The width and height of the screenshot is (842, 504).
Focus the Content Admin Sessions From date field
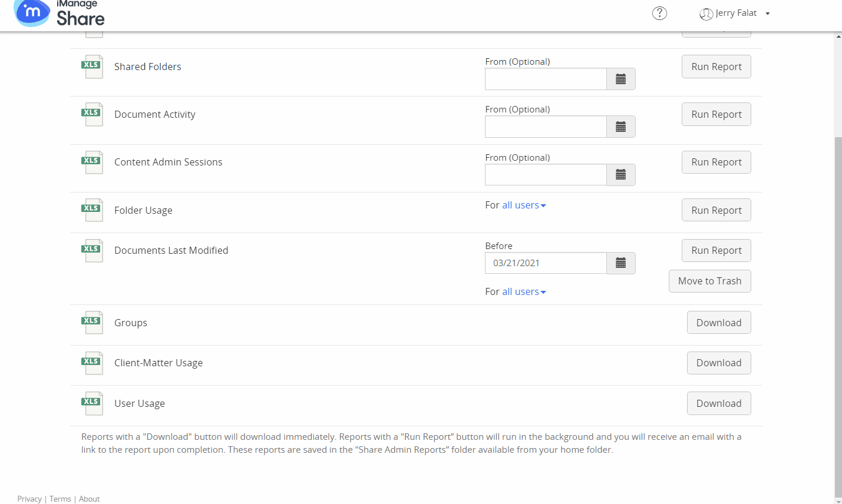[x=546, y=175]
